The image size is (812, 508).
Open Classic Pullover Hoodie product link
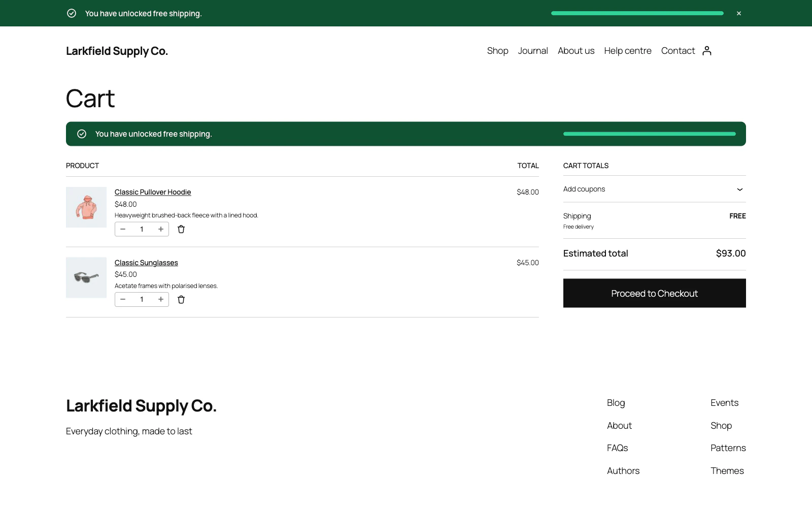tap(153, 192)
